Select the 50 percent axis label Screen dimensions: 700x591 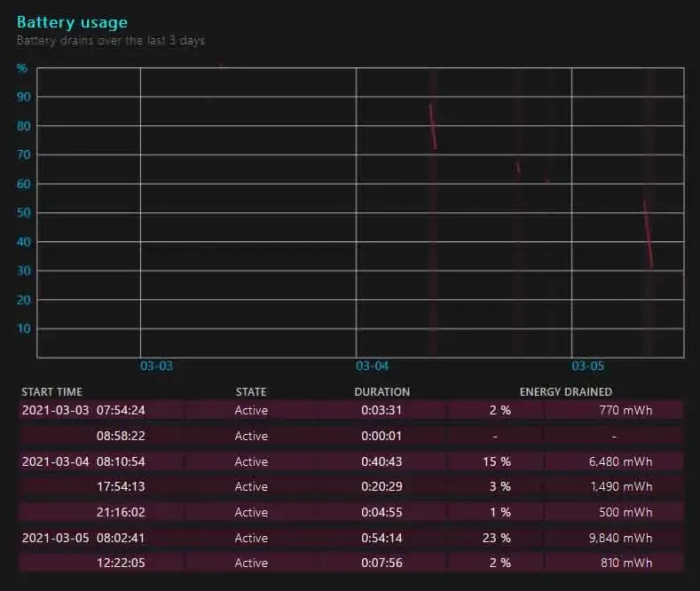[24, 213]
